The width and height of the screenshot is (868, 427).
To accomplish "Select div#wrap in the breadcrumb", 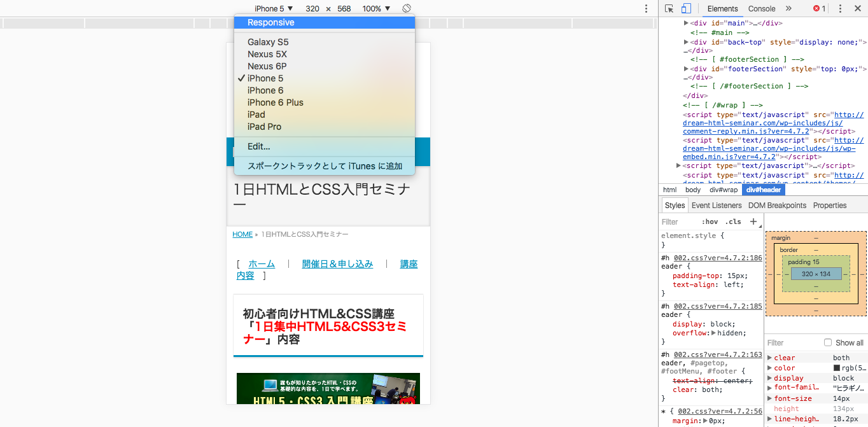I will click(724, 190).
